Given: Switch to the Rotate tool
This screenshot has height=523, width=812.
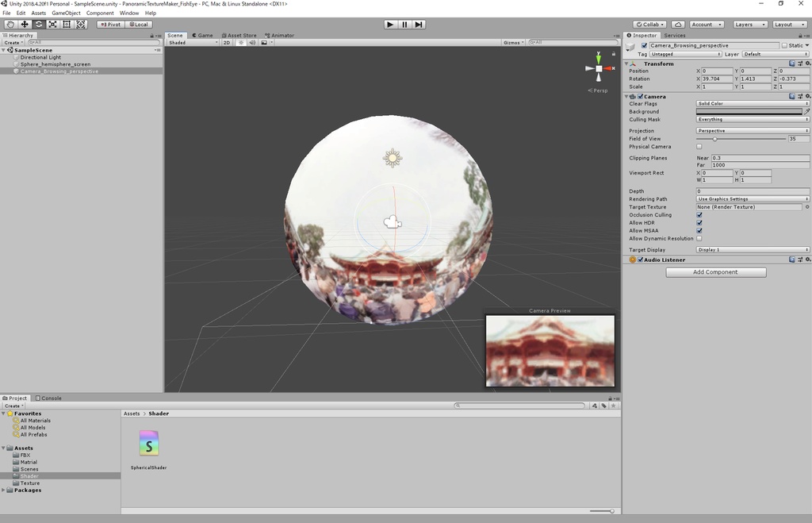Looking at the screenshot, I should (38, 25).
